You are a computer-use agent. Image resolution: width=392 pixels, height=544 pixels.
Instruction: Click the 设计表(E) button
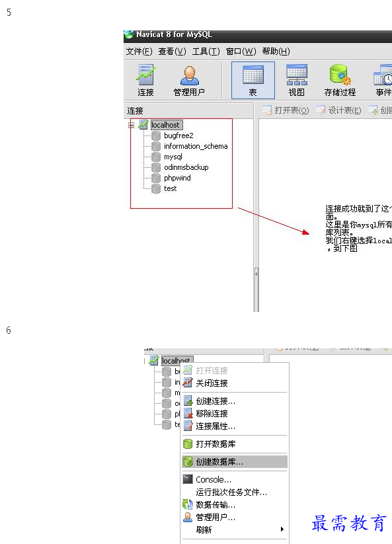coord(339,110)
